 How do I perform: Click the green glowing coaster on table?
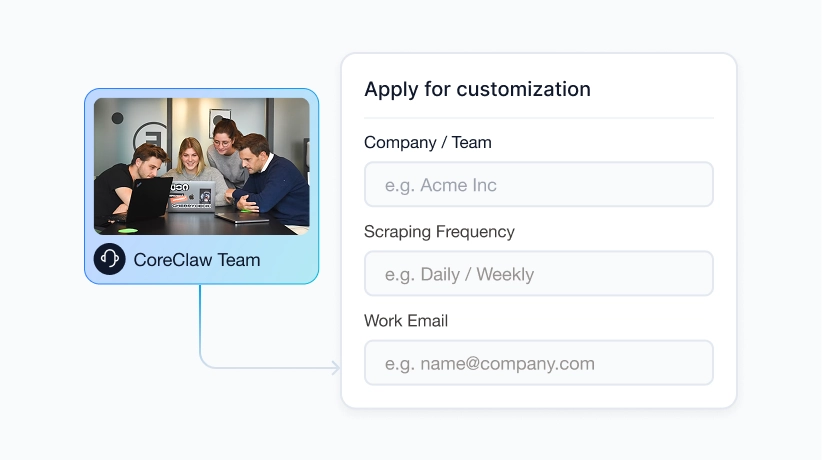click(x=127, y=230)
